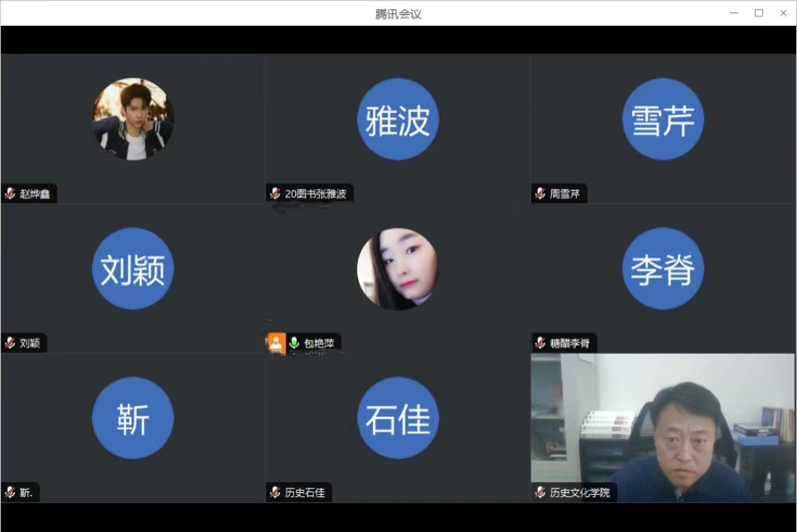Click muted mic icon beside 历史文化学院
This screenshot has width=797, height=532.
click(540, 492)
